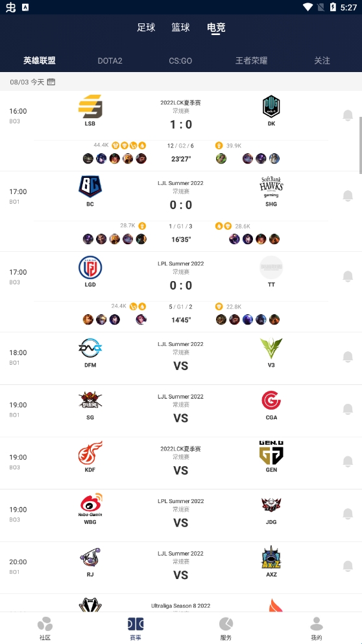Viewport: 362px width, 644px height.
Task: Tap the LSB team logo
Action: (x=90, y=106)
